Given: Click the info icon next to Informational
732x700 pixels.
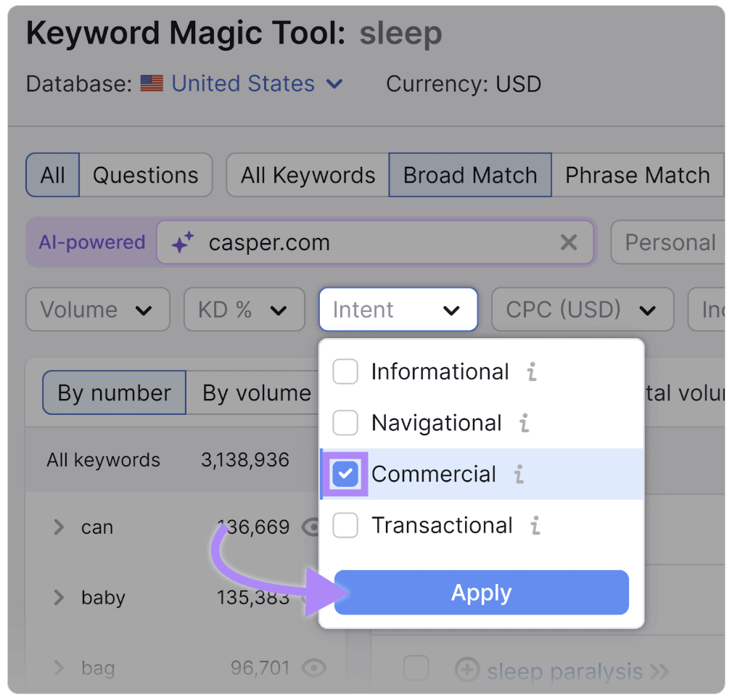Looking at the screenshot, I should point(532,372).
